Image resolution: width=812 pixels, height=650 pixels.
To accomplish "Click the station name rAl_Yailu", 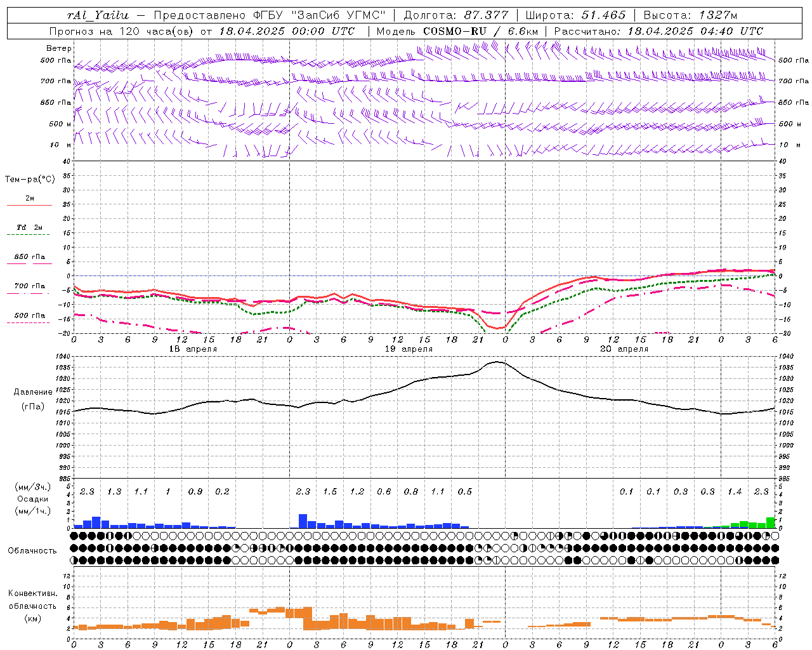I will (98, 15).
